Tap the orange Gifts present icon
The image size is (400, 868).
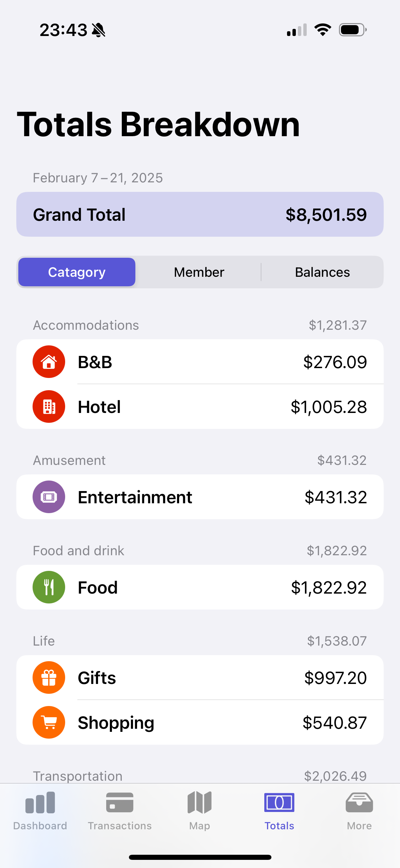pyautogui.click(x=49, y=677)
